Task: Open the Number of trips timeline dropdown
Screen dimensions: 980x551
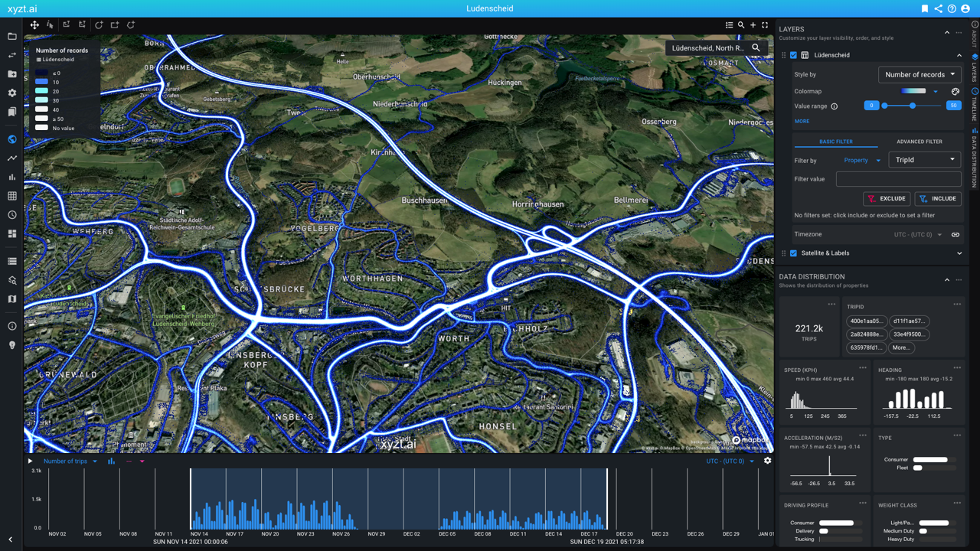Action: pyautogui.click(x=70, y=461)
